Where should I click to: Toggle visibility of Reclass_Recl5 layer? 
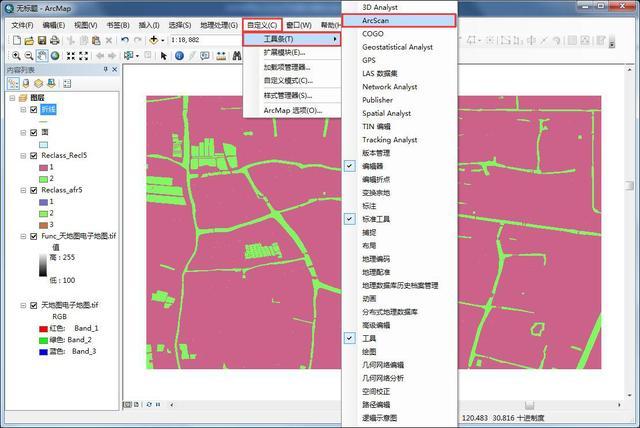click(x=33, y=156)
